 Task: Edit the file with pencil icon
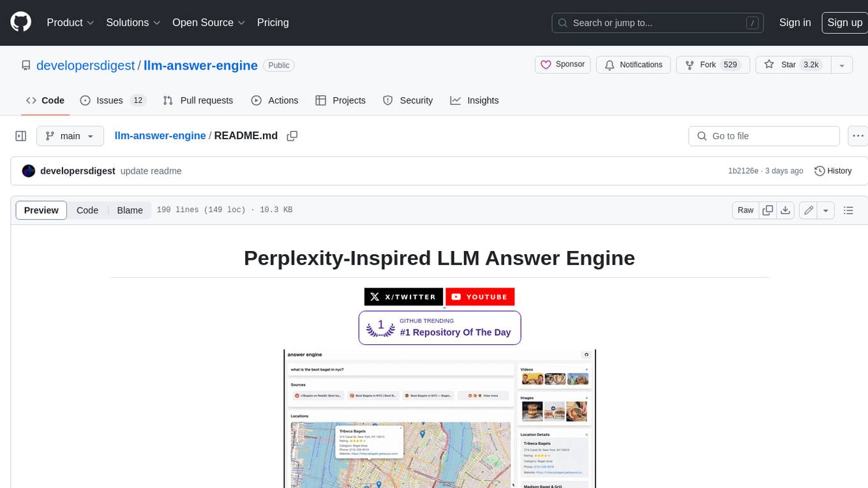click(x=809, y=210)
